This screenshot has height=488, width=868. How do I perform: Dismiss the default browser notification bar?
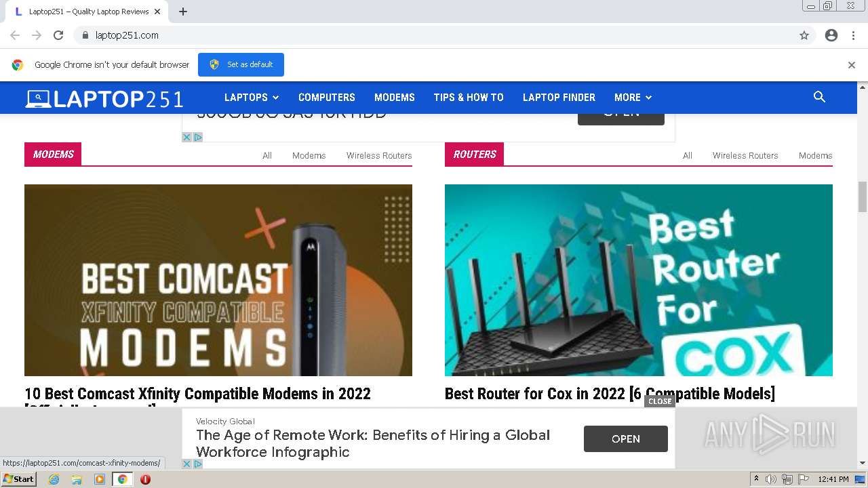[852, 65]
